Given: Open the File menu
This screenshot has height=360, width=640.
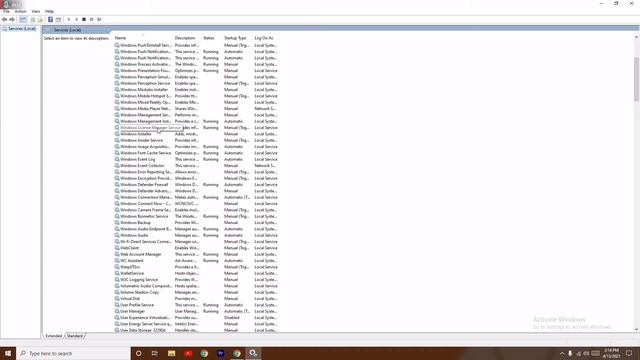Looking at the screenshot, I should pyautogui.click(x=6, y=11).
